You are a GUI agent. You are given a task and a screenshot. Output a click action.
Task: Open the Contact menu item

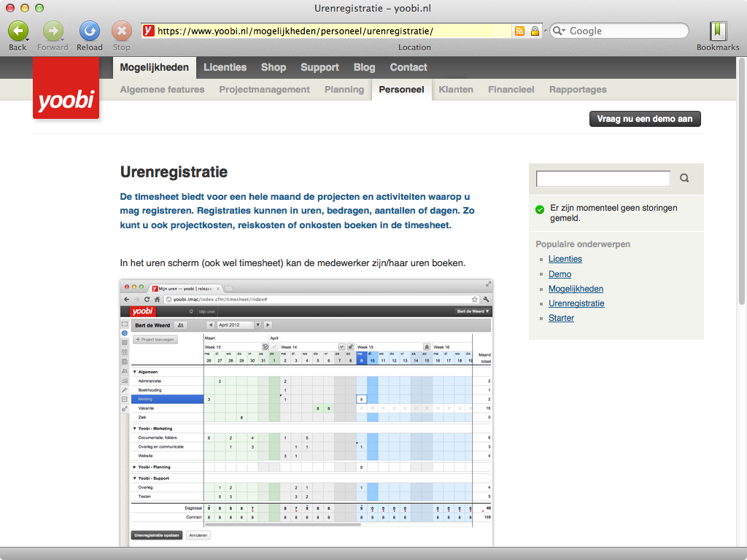coord(409,68)
